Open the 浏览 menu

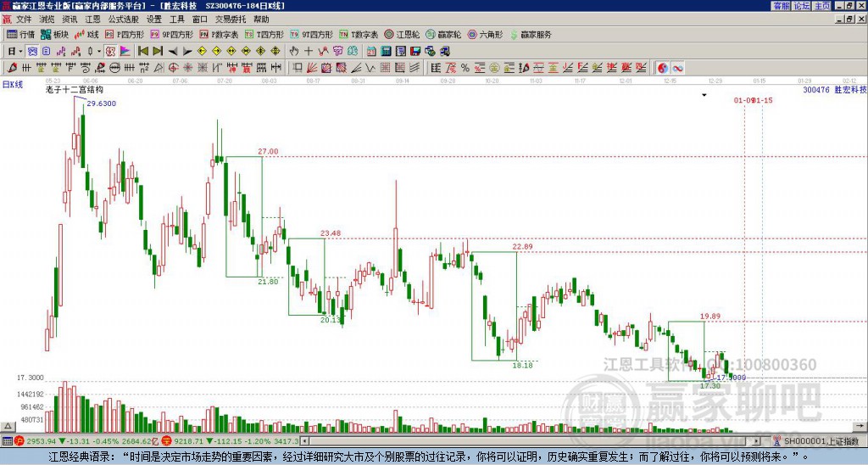47,20
